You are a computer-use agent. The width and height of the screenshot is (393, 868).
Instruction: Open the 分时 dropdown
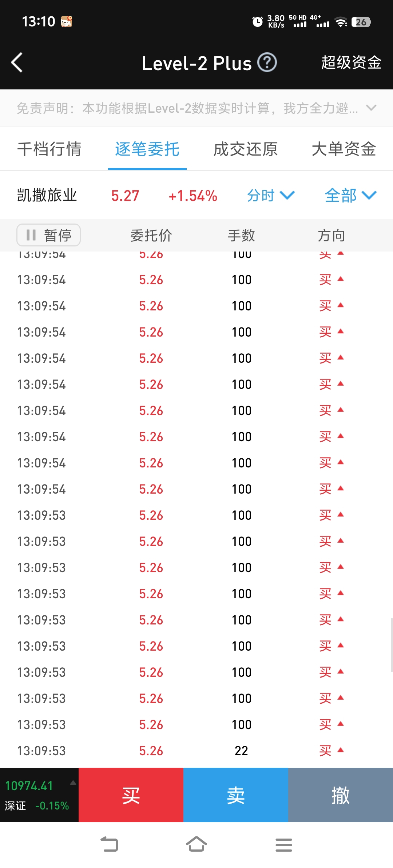click(270, 196)
